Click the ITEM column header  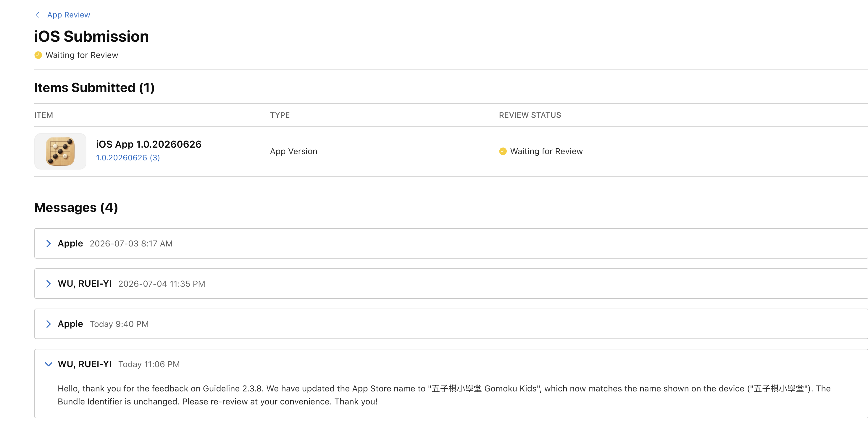[43, 115]
